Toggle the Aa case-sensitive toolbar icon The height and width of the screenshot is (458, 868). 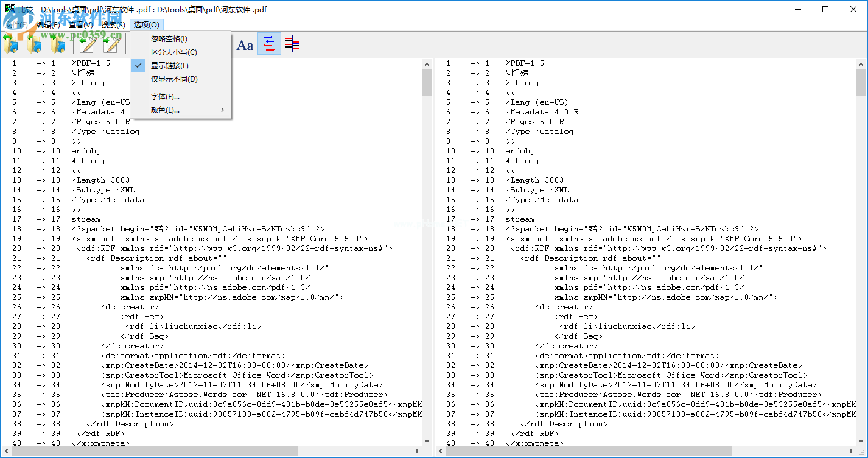click(x=245, y=44)
